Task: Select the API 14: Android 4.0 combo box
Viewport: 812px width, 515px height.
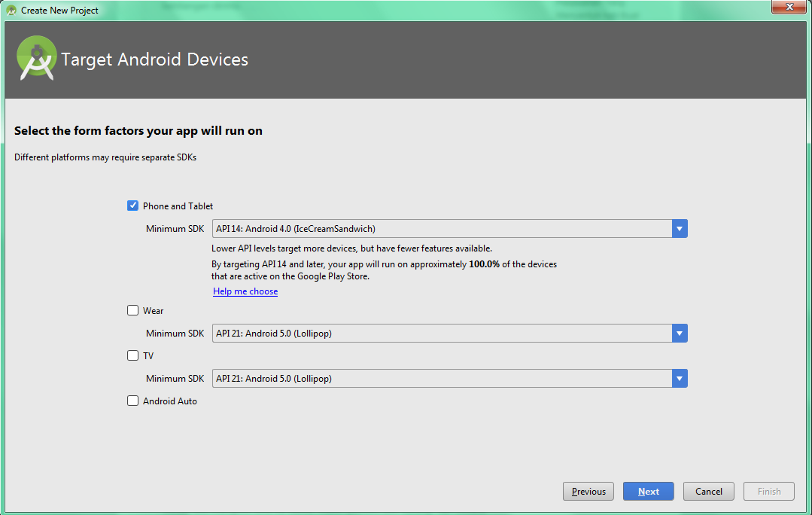Action: point(449,228)
